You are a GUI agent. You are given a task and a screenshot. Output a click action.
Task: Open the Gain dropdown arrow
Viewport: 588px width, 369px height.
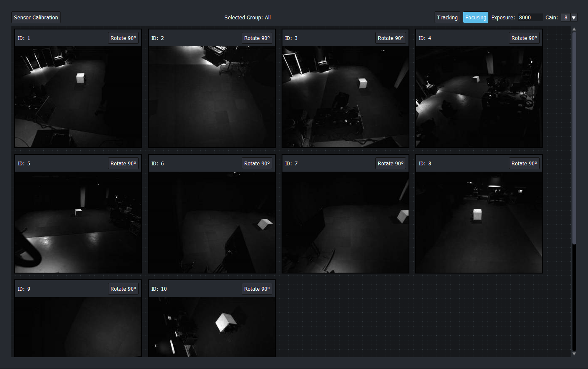[574, 17]
